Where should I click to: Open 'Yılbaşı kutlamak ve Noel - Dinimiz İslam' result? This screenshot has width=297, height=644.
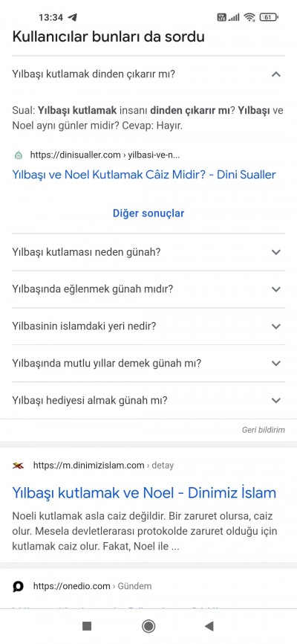point(144,492)
